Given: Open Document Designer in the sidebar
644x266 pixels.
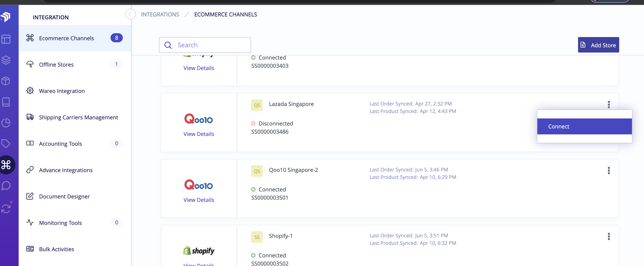Looking at the screenshot, I should [x=75, y=196].
